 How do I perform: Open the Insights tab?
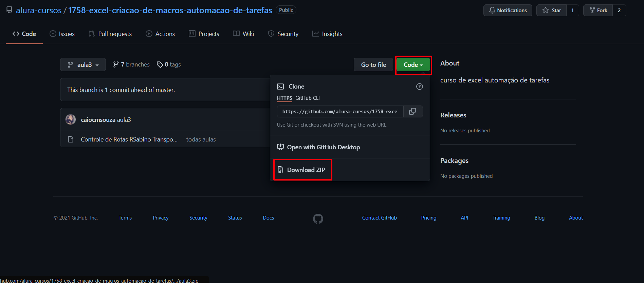[327, 34]
